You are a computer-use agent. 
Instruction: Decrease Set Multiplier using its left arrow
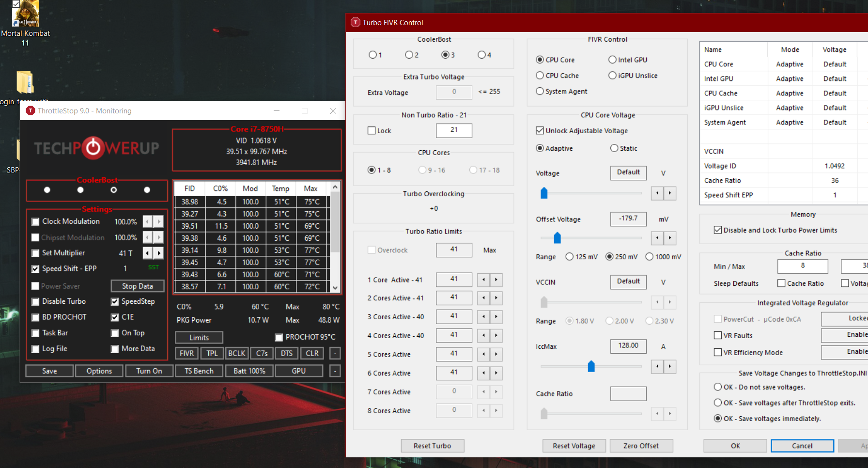148,253
